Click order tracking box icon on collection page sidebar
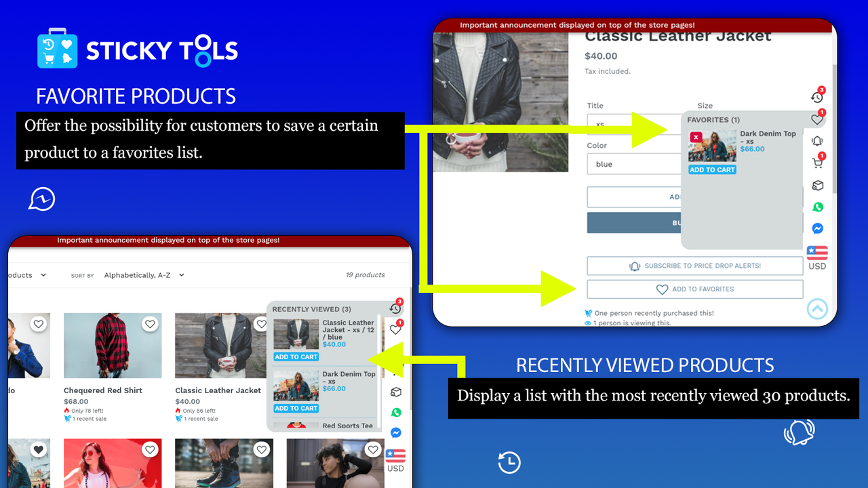 pyautogui.click(x=396, y=392)
